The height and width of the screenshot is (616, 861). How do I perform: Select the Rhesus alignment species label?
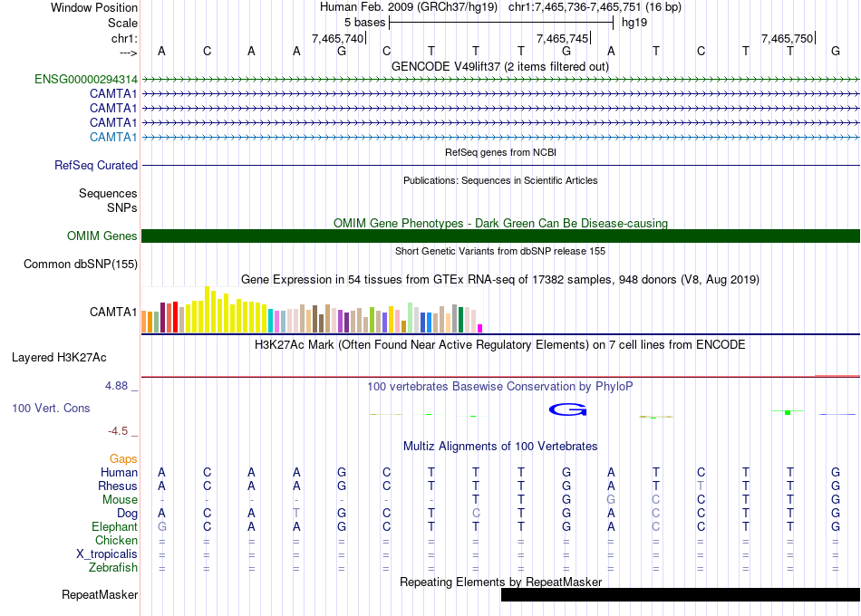[x=118, y=486]
